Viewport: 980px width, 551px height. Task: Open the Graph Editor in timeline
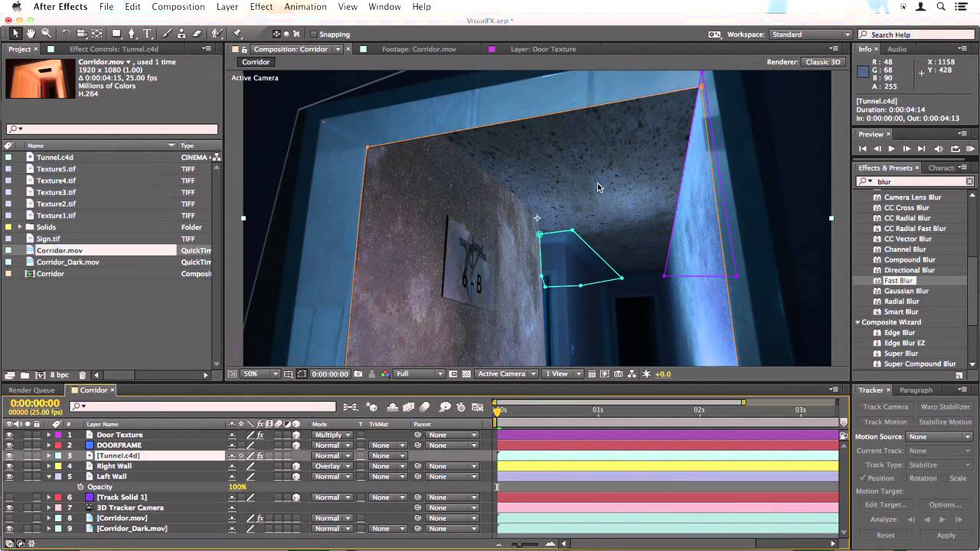coord(478,407)
